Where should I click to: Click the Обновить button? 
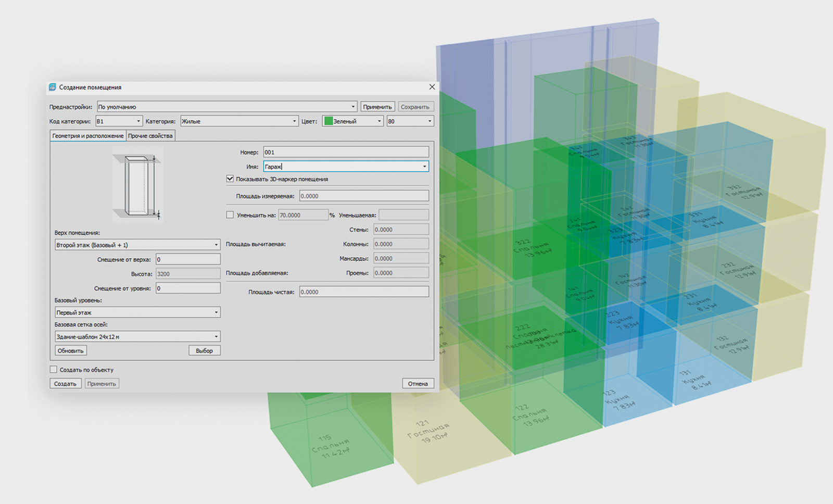pos(71,351)
